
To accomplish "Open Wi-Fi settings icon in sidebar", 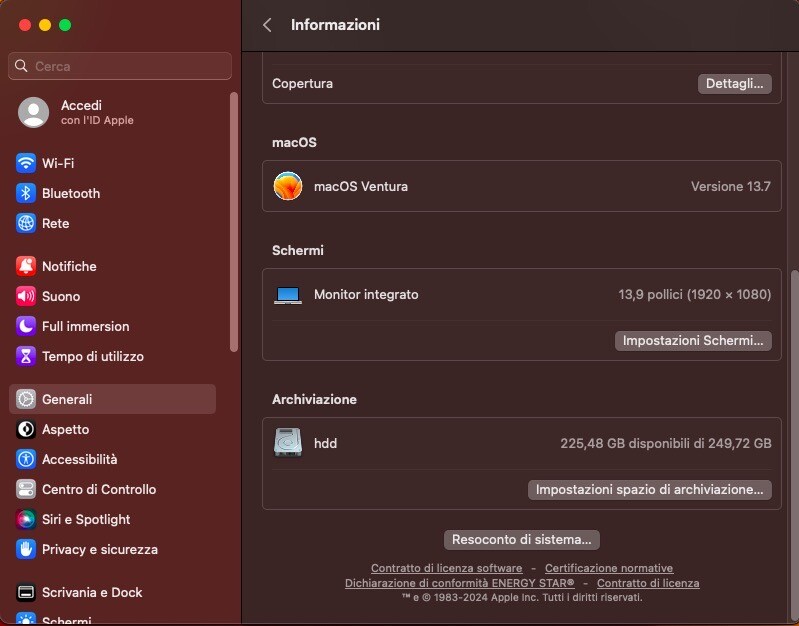I will (x=25, y=163).
